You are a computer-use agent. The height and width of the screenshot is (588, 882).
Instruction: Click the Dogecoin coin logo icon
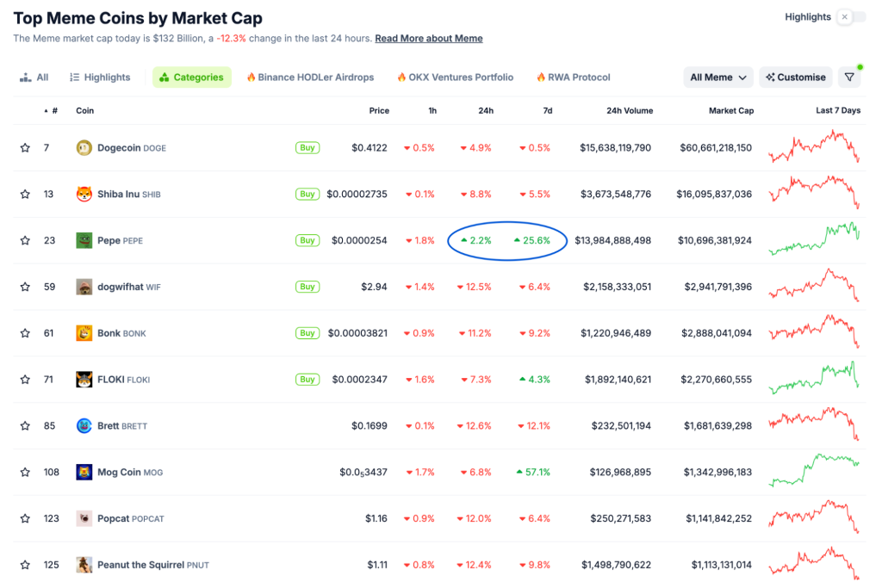(x=84, y=148)
